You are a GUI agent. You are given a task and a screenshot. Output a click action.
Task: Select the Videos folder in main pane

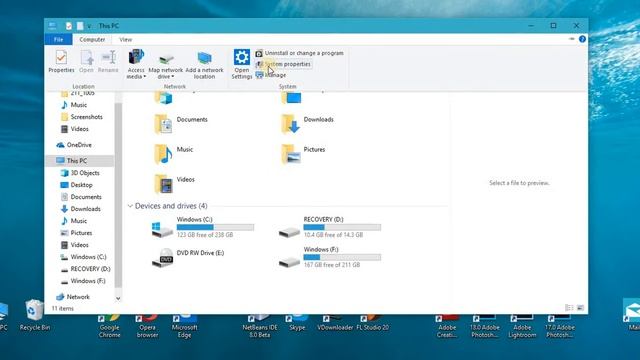coord(174,184)
